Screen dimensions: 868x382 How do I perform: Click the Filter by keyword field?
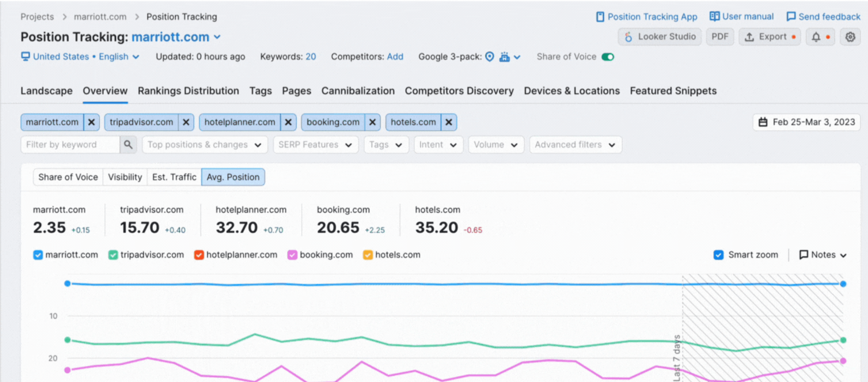[70, 145]
